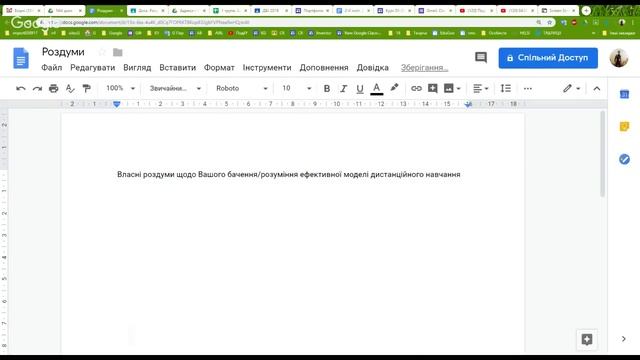Open the account avatar

(619, 58)
